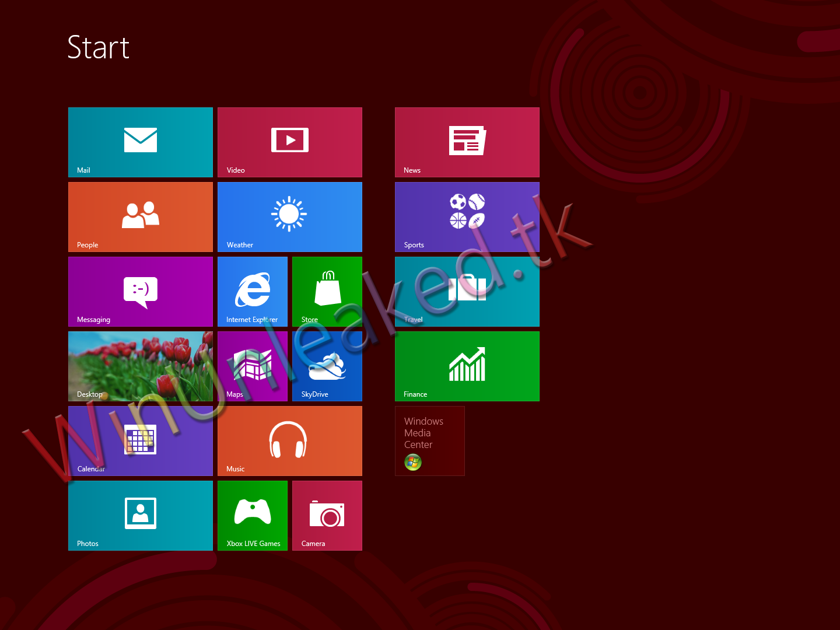The width and height of the screenshot is (840, 630).
Task: Open the Mail tile
Action: 141,142
